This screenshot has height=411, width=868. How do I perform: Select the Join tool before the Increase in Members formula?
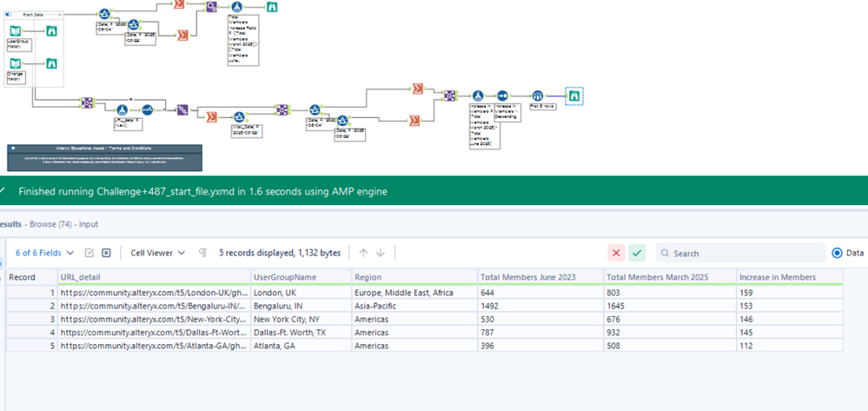coord(450,96)
